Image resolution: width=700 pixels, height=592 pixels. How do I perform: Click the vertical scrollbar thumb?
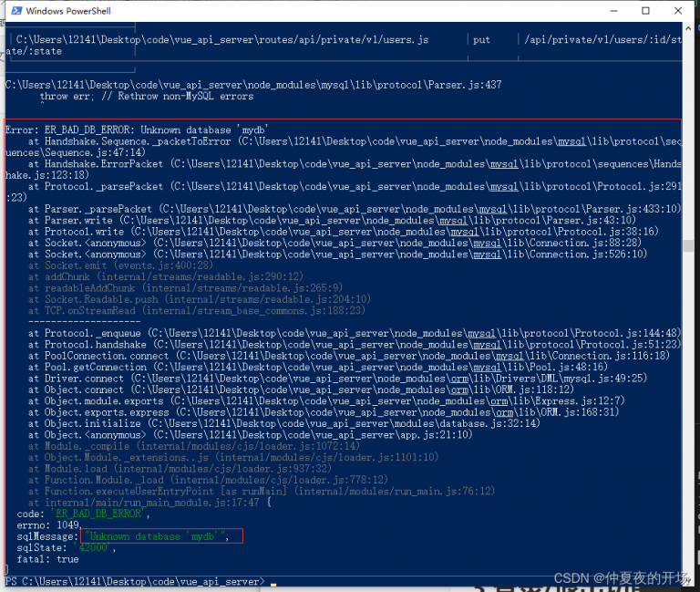(688, 245)
